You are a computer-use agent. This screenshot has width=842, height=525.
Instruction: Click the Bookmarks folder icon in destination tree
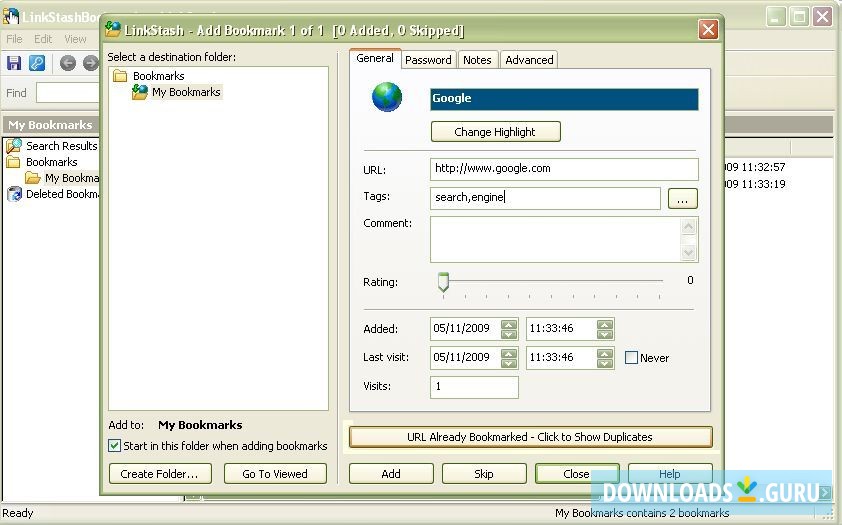[121, 76]
